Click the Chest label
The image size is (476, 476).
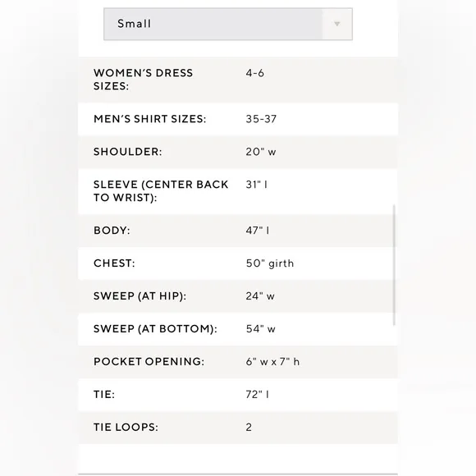pos(114,263)
